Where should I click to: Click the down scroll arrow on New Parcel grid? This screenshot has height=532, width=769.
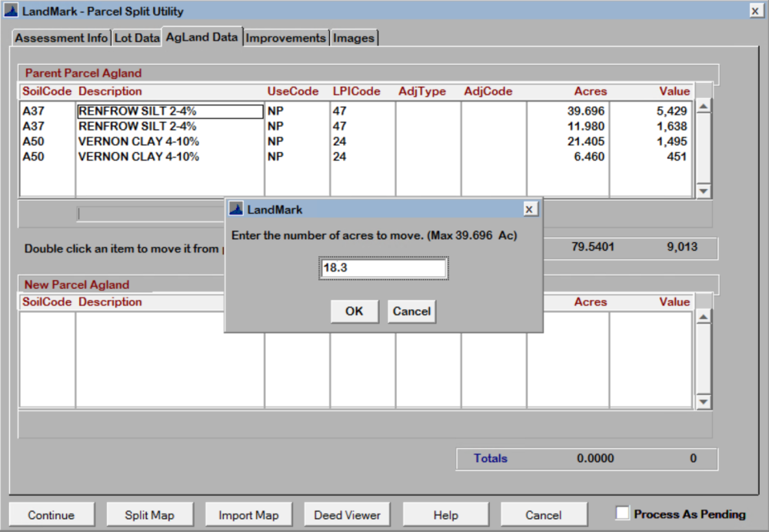pyautogui.click(x=701, y=401)
